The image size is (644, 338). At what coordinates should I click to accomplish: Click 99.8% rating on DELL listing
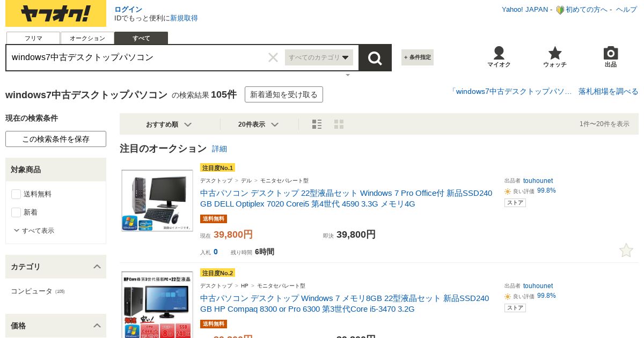[x=546, y=190]
